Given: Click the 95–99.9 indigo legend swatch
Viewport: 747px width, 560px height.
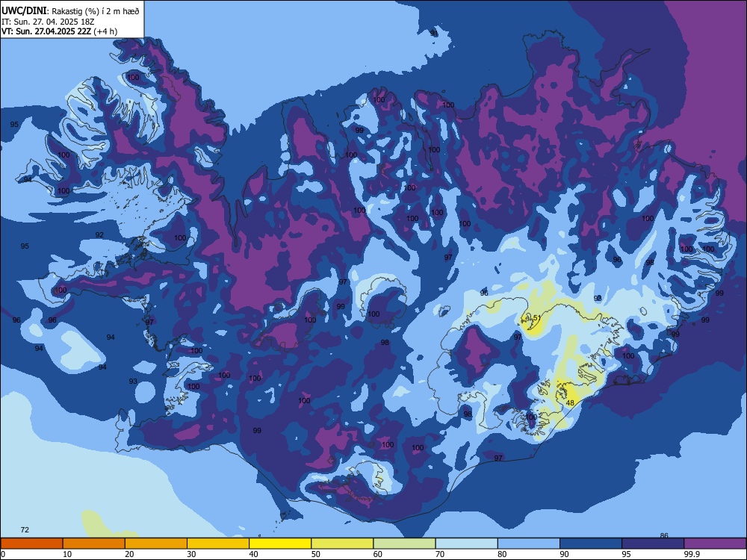Looking at the screenshot, I should pyautogui.click(x=653, y=544).
